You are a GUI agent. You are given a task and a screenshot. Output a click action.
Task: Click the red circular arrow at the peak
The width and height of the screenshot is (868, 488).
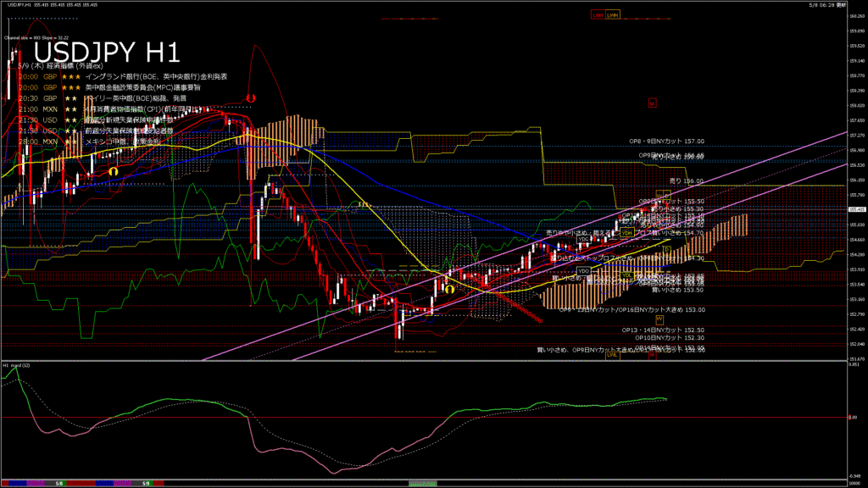point(251,98)
